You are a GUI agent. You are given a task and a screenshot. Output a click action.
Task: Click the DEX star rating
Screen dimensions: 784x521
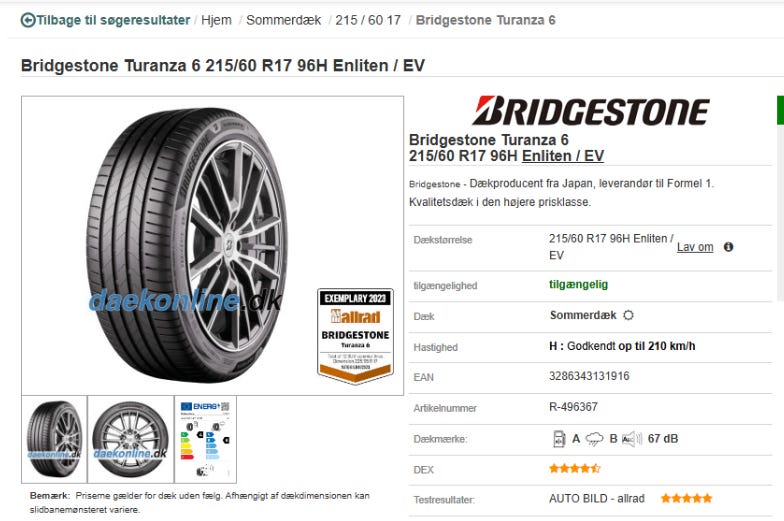tap(574, 468)
